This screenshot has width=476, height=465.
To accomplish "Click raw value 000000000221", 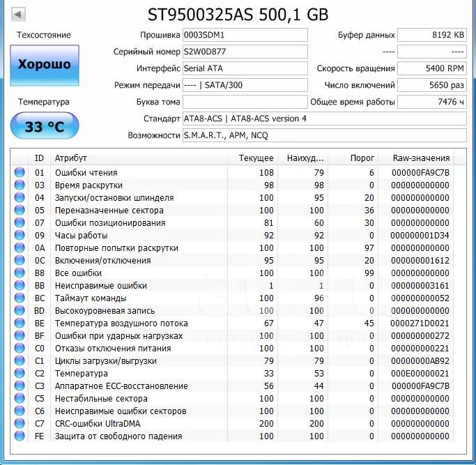I will point(420,349).
